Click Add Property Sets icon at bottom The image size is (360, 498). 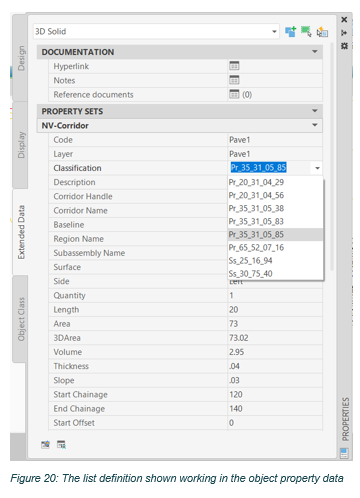click(x=45, y=444)
